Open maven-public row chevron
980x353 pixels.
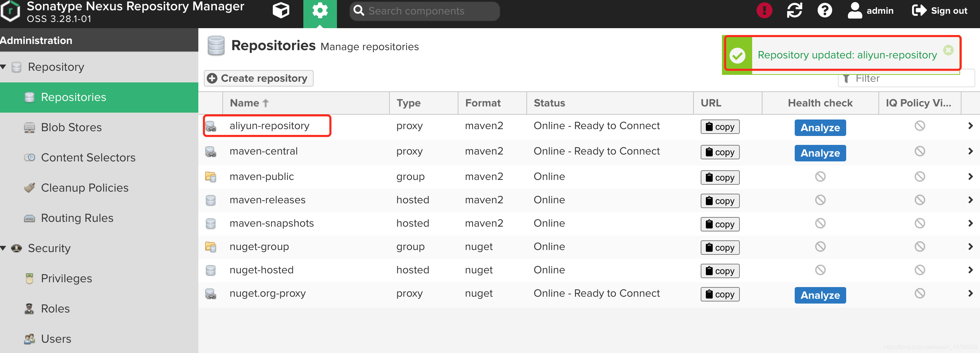(x=970, y=177)
